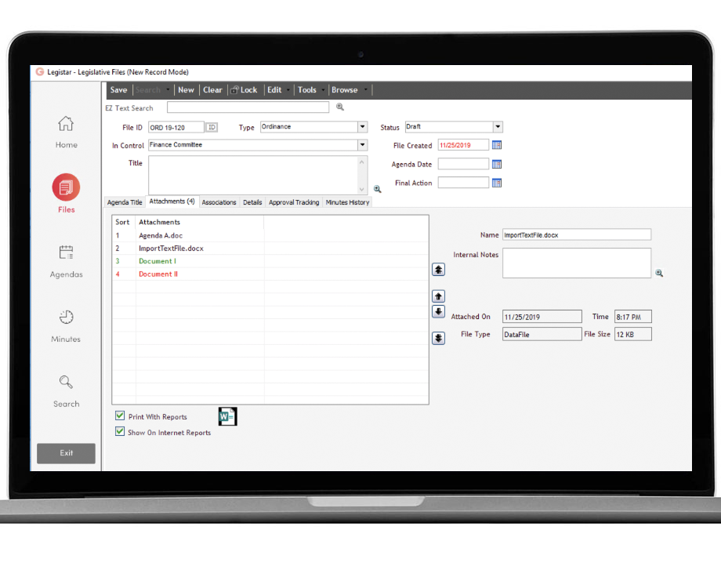Switch to the Minutes History tab
The image size is (721, 588).
tap(348, 202)
